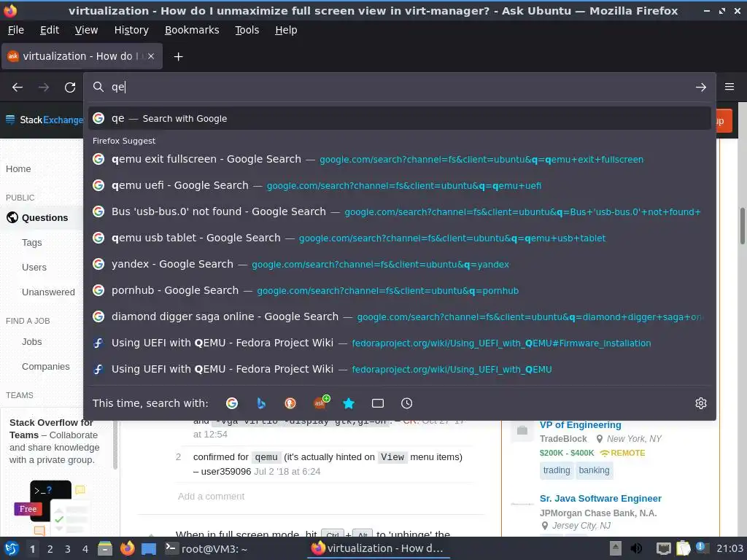The height and width of the screenshot is (560, 747).
Task: Reload the current page
Action: (x=70, y=87)
